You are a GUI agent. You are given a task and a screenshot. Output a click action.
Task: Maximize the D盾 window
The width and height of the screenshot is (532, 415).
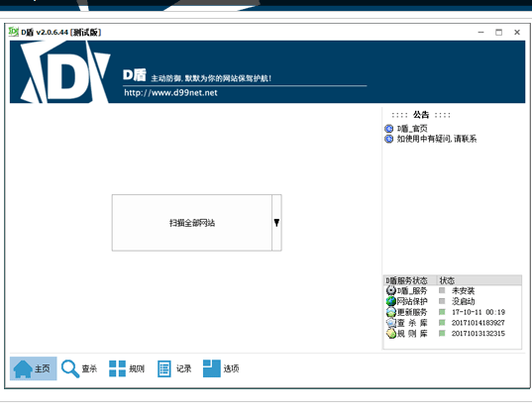click(x=498, y=33)
